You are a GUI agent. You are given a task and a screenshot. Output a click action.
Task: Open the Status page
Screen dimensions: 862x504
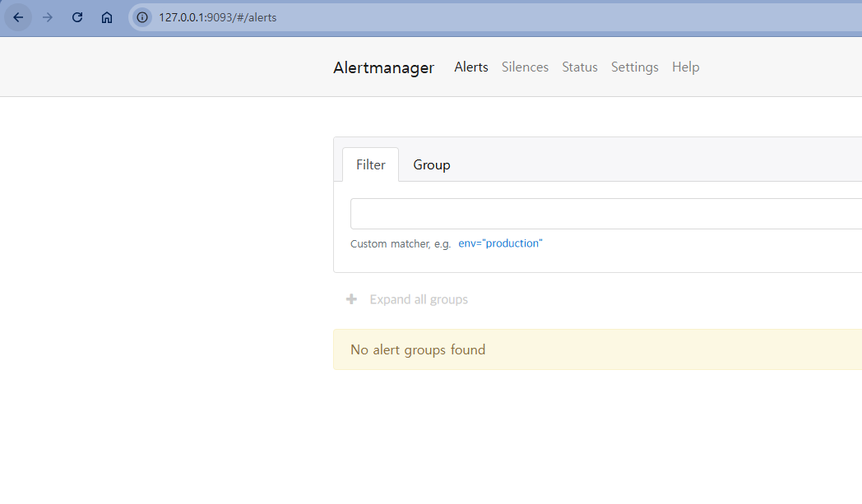[x=580, y=67]
